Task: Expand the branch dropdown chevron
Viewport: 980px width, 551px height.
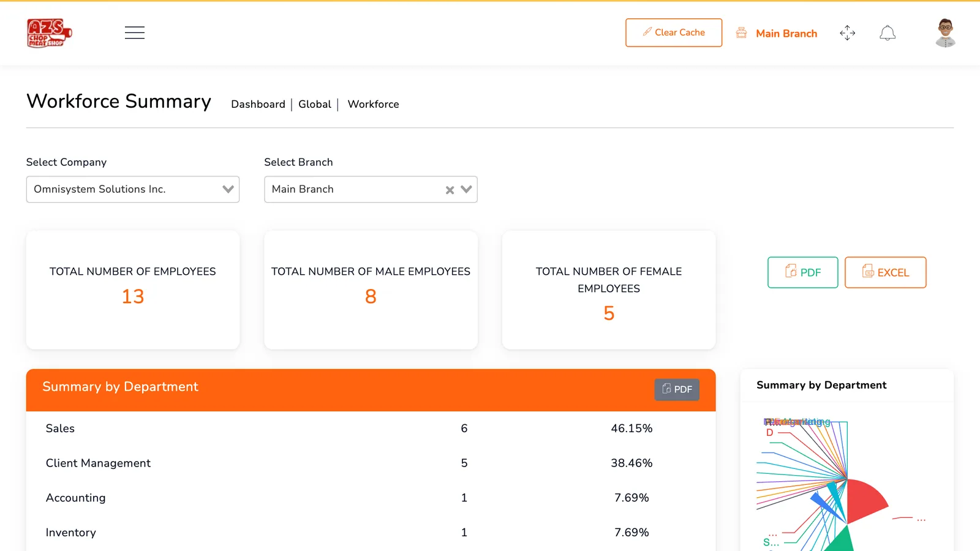Action: [x=466, y=189]
